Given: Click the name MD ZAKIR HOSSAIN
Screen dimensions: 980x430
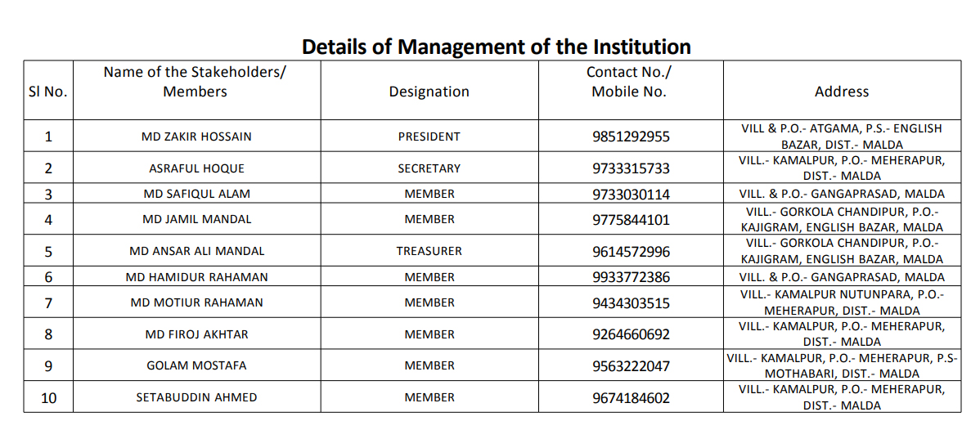Looking at the screenshot, I should [x=197, y=137].
